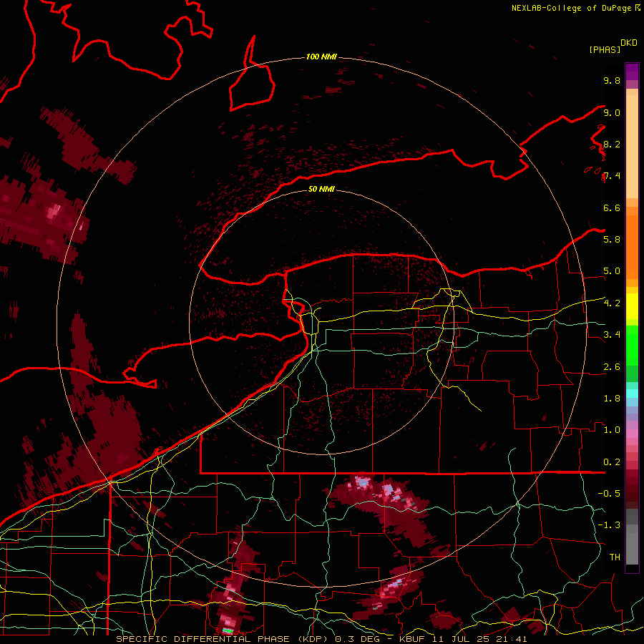Click the 5.0 scale value
The image size is (644, 644).
pos(612,271)
